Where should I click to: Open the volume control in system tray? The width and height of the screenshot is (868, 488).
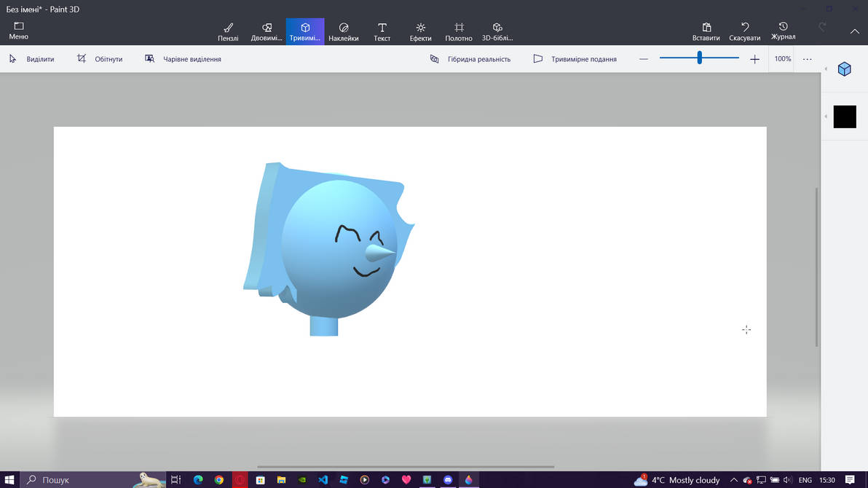(787, 480)
